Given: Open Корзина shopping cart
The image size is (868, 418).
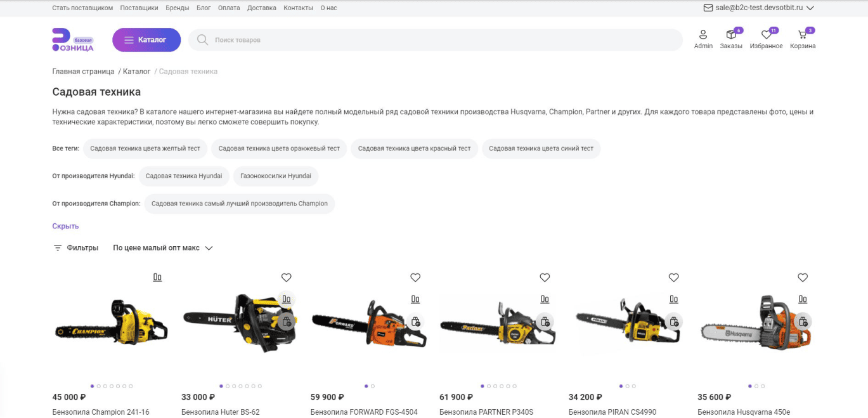Looking at the screenshot, I should pos(803,34).
